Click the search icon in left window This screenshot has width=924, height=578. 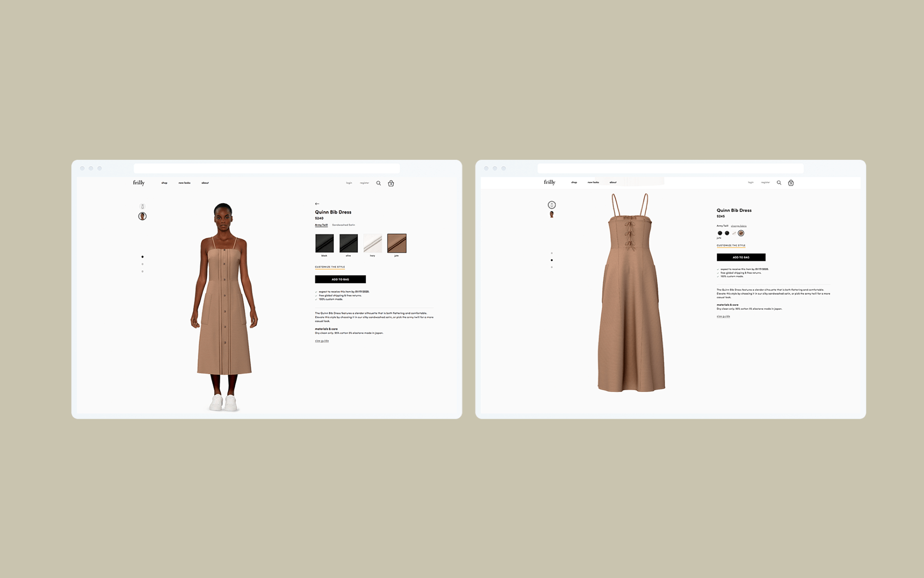point(378,183)
